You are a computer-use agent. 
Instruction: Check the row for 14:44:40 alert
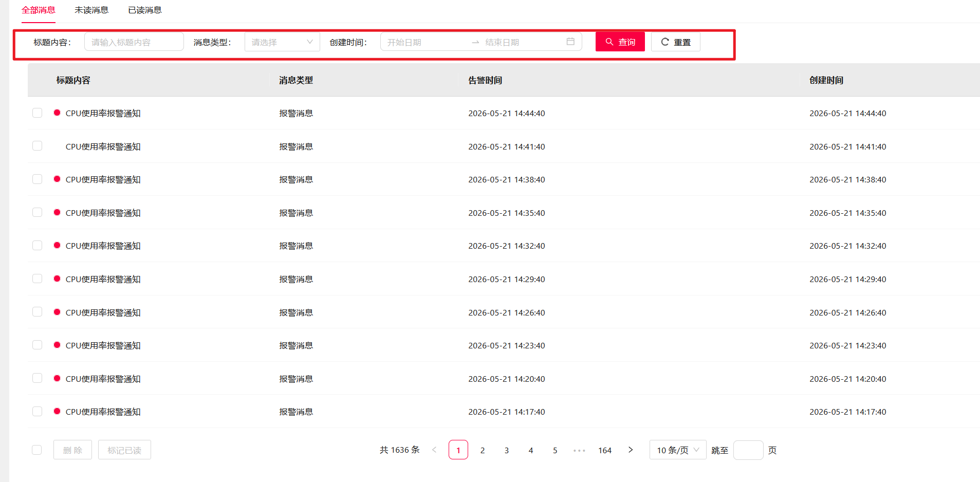(37, 113)
